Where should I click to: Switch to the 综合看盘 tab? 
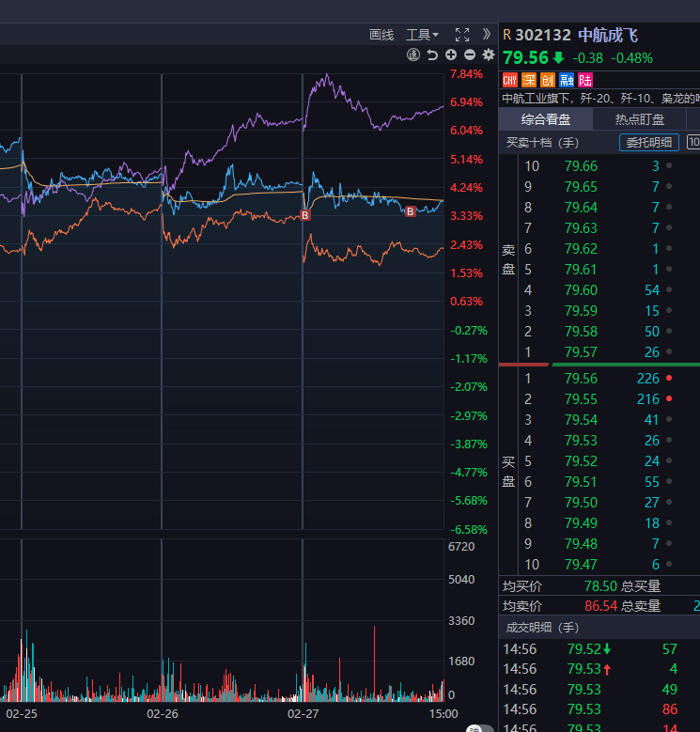(546, 119)
